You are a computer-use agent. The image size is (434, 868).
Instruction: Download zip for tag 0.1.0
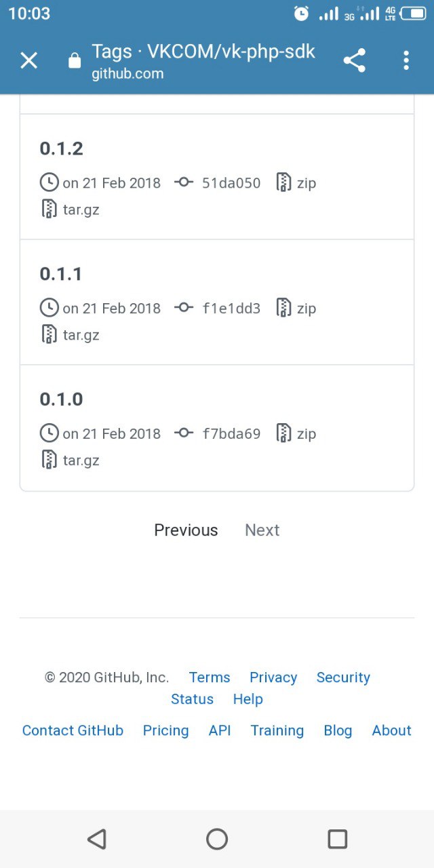point(306,434)
